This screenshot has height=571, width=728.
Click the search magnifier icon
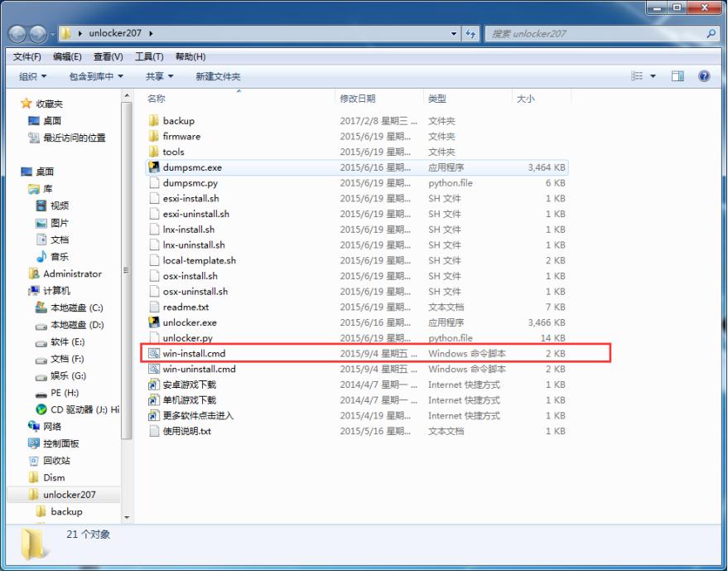tap(711, 33)
